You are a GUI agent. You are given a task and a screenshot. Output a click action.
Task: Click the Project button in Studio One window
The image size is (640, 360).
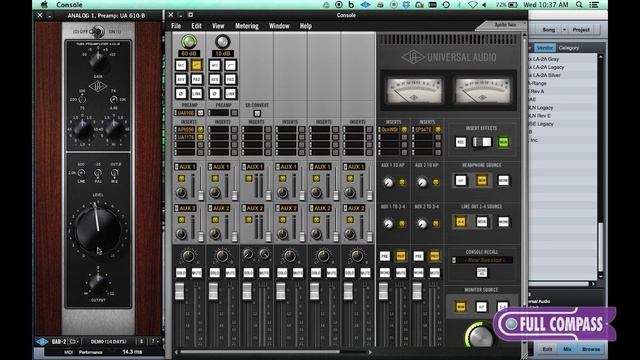[581, 29]
